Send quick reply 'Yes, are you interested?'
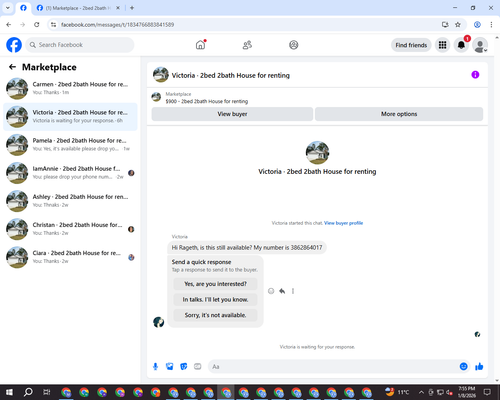Image resolution: width=500 pixels, height=400 pixels. coord(215,284)
